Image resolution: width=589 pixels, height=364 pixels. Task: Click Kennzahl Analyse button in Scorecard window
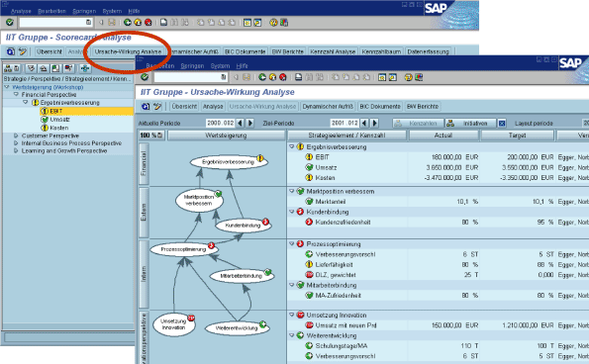tap(333, 51)
